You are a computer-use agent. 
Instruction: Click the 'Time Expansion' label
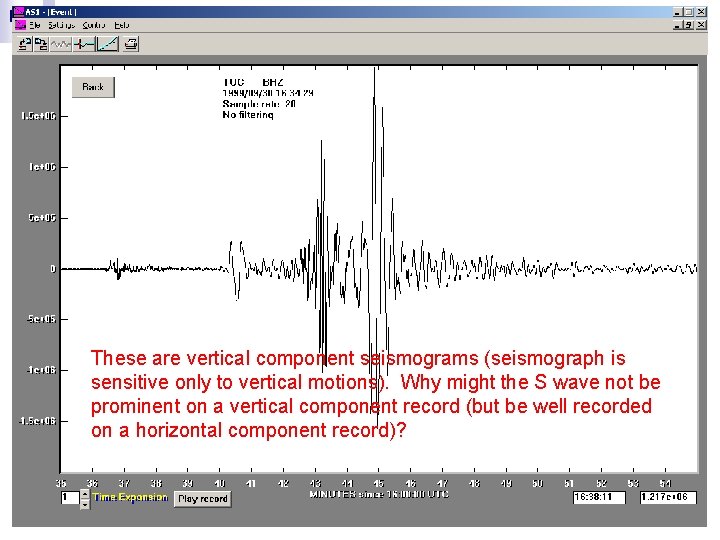(x=130, y=497)
